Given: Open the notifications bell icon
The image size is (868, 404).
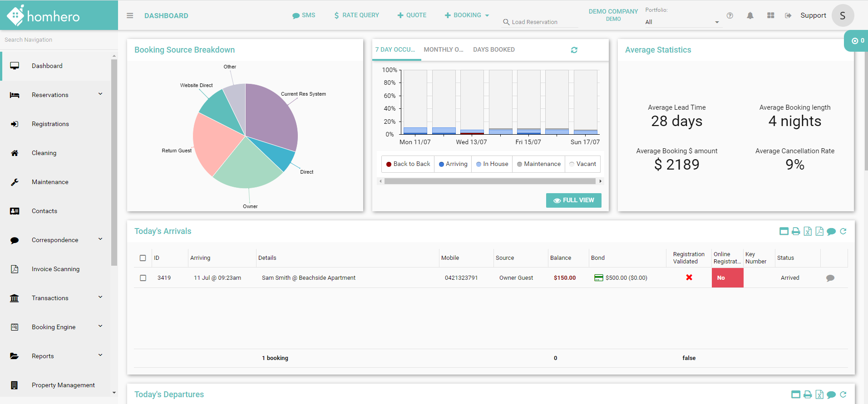Looking at the screenshot, I should coord(750,15).
